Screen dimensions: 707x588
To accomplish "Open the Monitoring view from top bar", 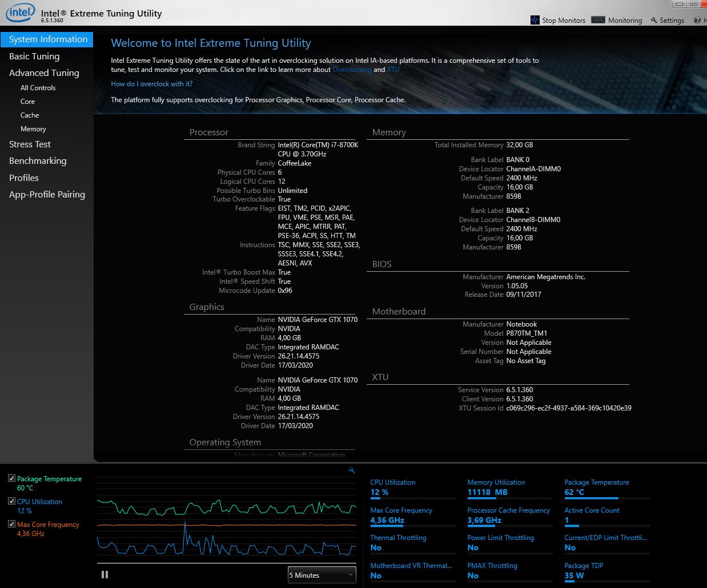I will coord(617,20).
